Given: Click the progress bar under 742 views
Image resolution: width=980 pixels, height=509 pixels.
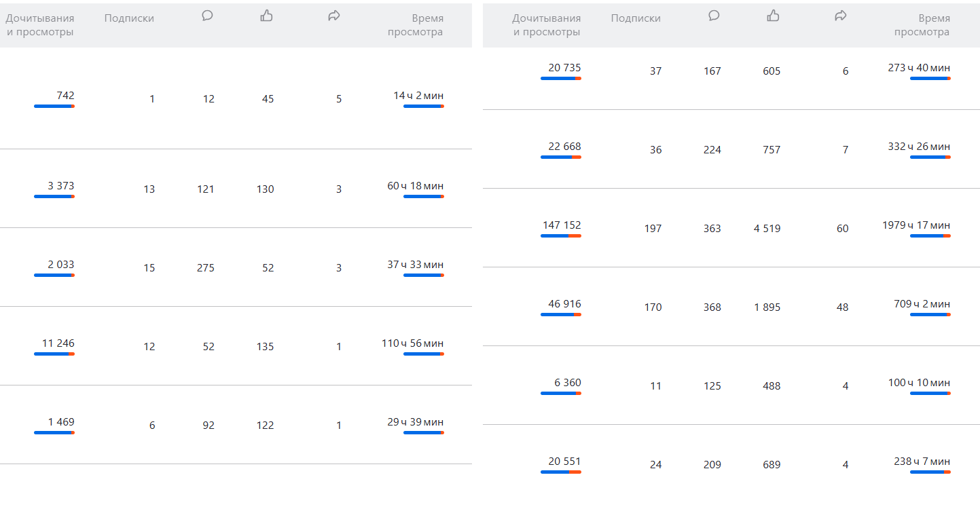Looking at the screenshot, I should (54, 107).
